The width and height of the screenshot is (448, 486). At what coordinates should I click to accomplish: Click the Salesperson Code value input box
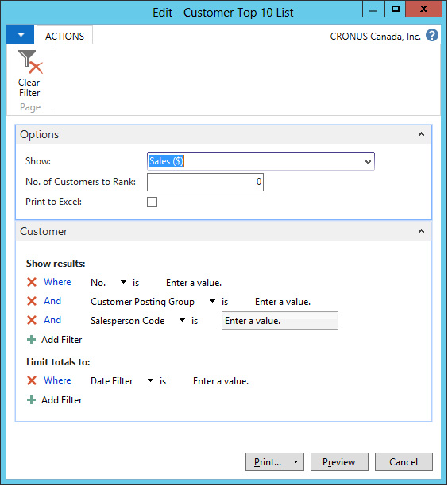click(x=280, y=321)
